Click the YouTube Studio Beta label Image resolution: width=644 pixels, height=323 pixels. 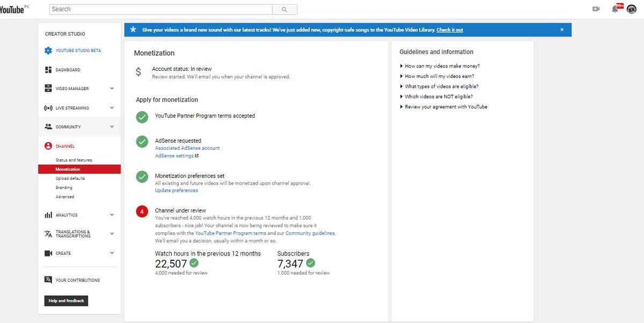(78, 50)
